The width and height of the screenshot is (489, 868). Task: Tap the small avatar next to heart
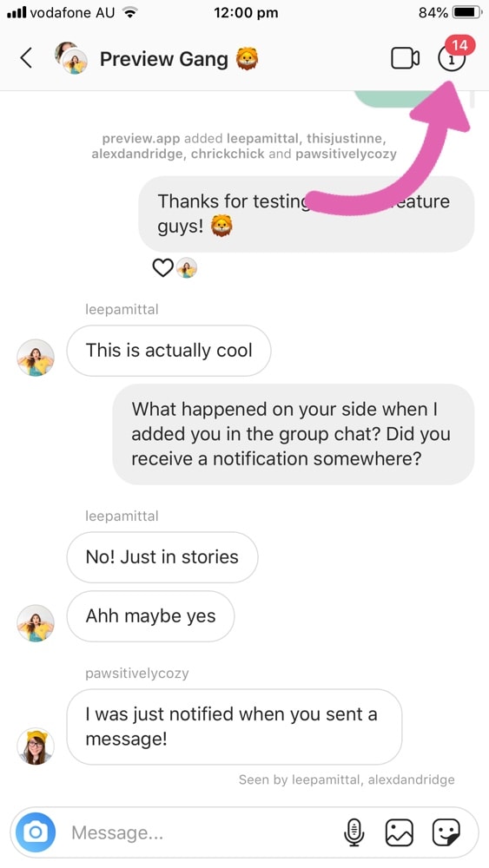187,268
